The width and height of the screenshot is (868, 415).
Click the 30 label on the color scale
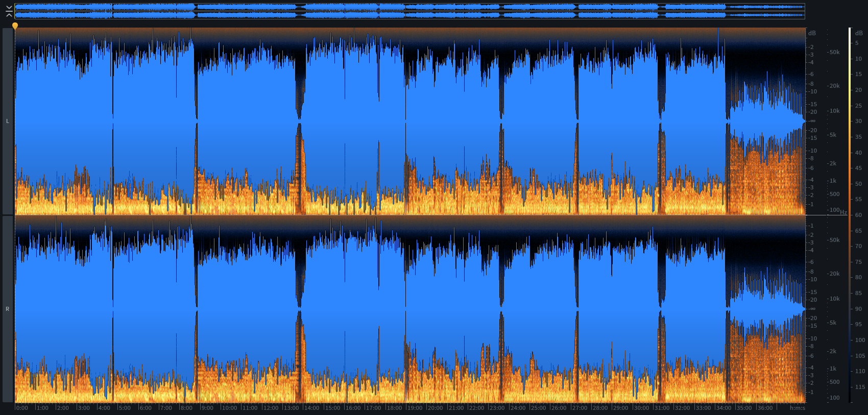858,121
